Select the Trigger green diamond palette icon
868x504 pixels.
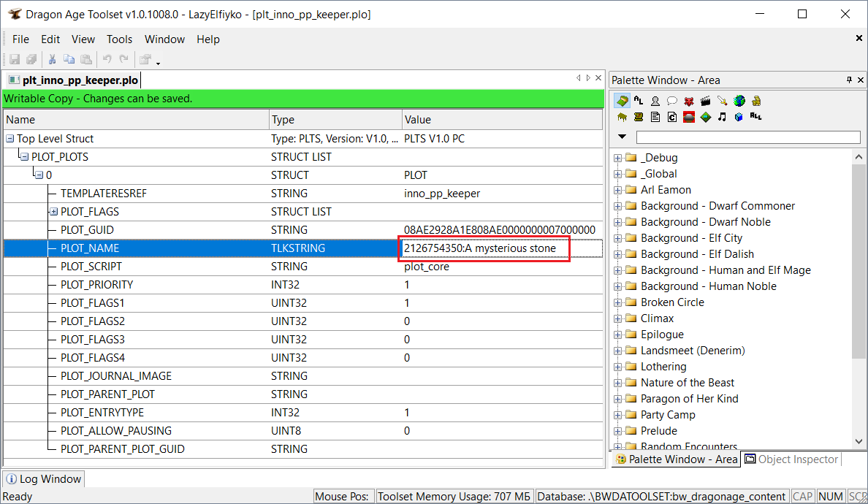[705, 117]
